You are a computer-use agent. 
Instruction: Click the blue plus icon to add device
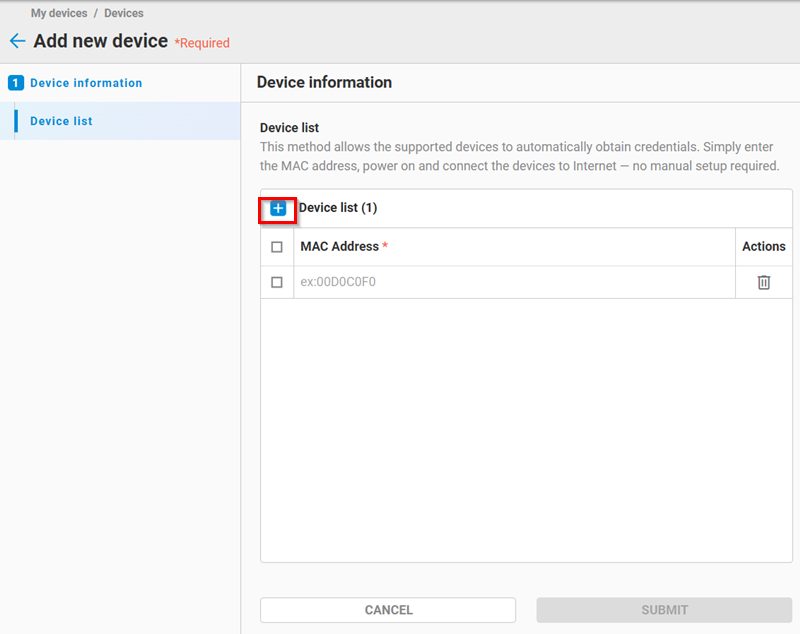[278, 208]
